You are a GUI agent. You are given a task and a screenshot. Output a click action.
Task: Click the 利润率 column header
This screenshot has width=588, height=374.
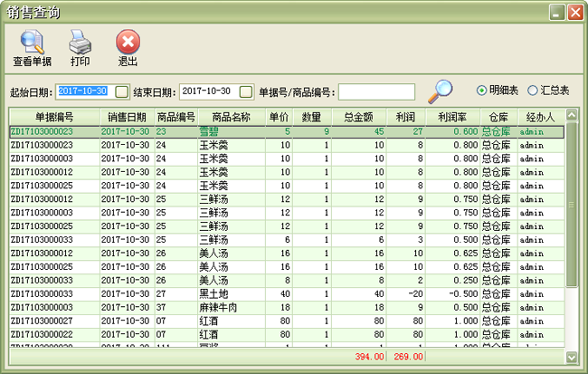452,116
